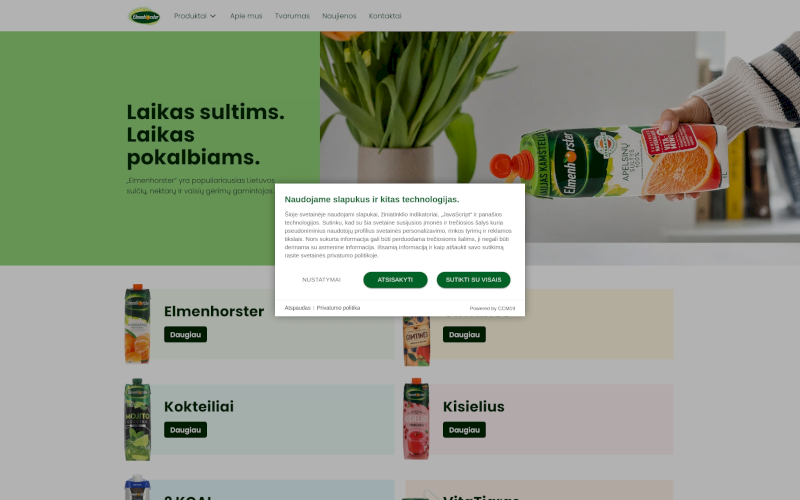
Task: Decline cookies with Atsisakyti button
Action: tap(395, 280)
